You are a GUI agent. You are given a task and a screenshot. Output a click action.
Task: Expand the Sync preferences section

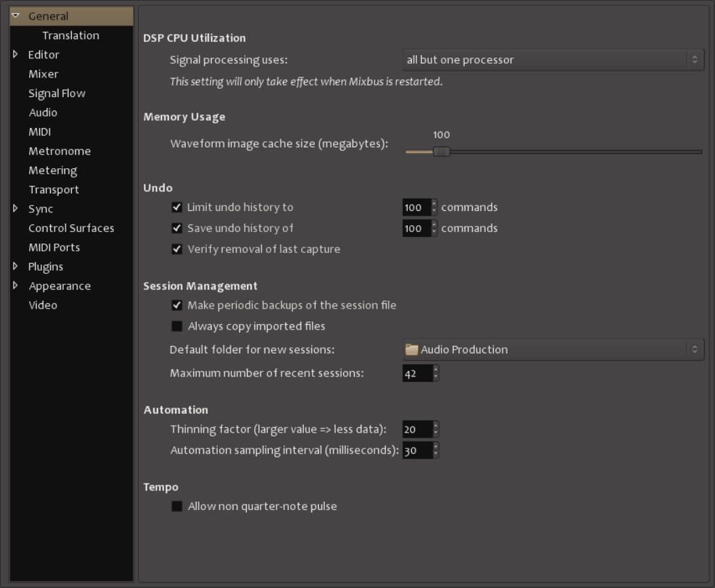[16, 209]
